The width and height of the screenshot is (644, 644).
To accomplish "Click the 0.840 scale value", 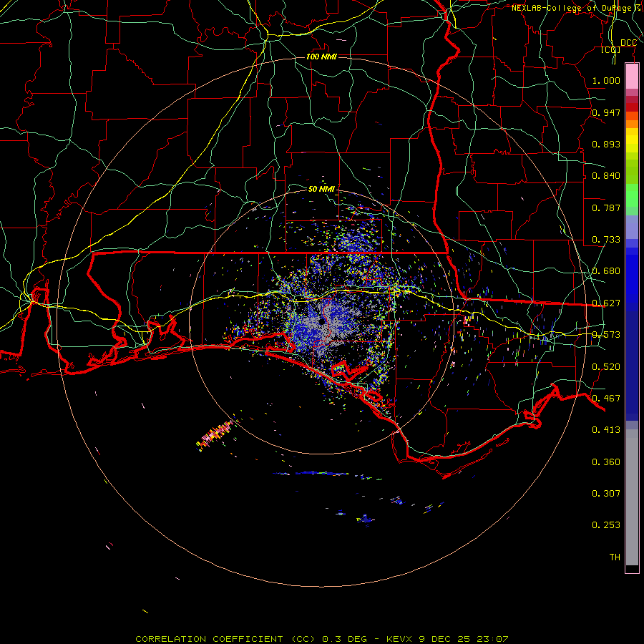I will (606, 176).
